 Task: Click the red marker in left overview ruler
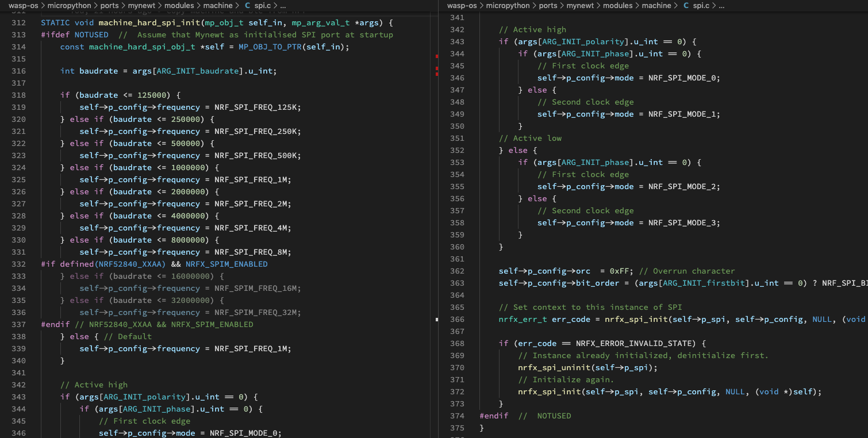tap(437, 56)
